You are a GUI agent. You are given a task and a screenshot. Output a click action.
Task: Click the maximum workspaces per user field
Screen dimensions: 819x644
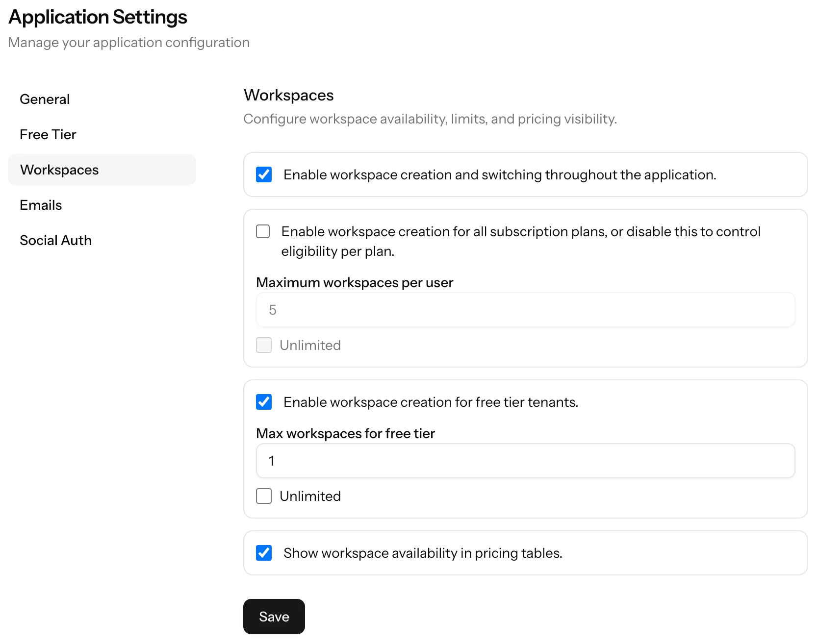click(525, 310)
